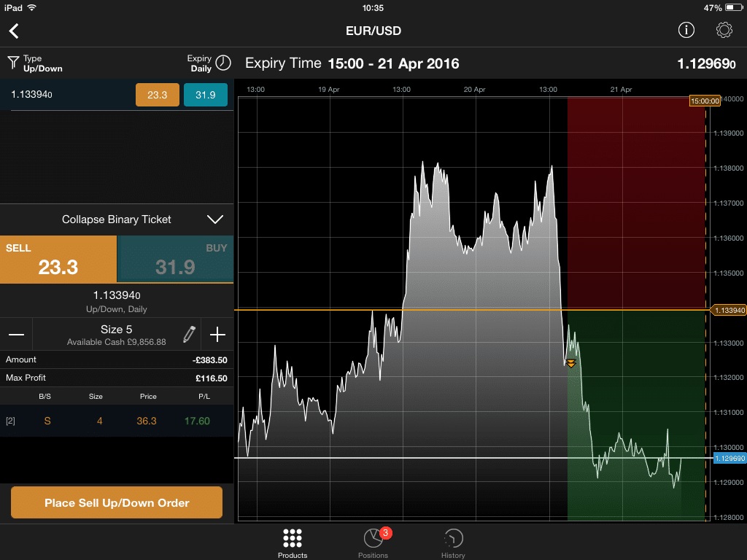Open the settings gear icon
747x560 pixels.
724,30
